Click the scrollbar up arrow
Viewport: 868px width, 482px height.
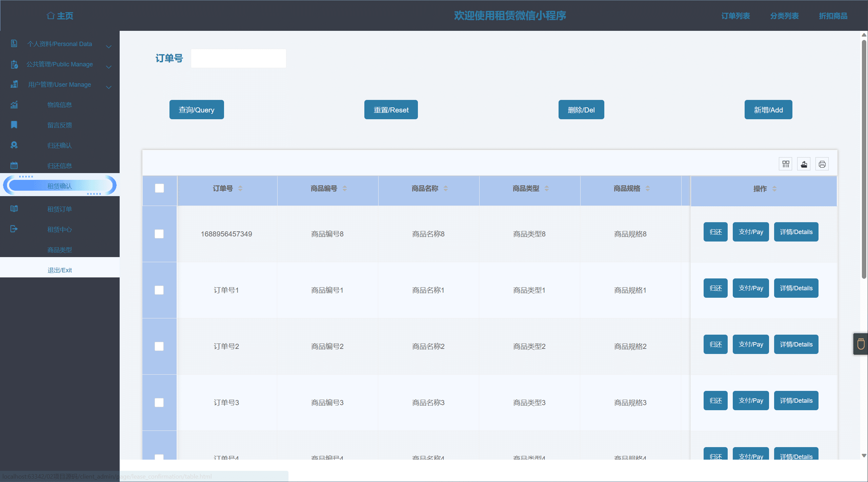864,35
